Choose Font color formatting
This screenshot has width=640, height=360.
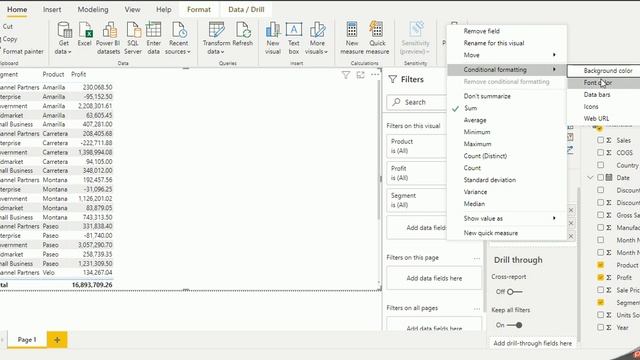pyautogui.click(x=604, y=82)
